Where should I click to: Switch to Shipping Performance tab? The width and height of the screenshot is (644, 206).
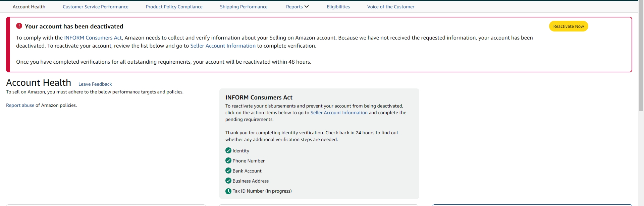point(244,7)
